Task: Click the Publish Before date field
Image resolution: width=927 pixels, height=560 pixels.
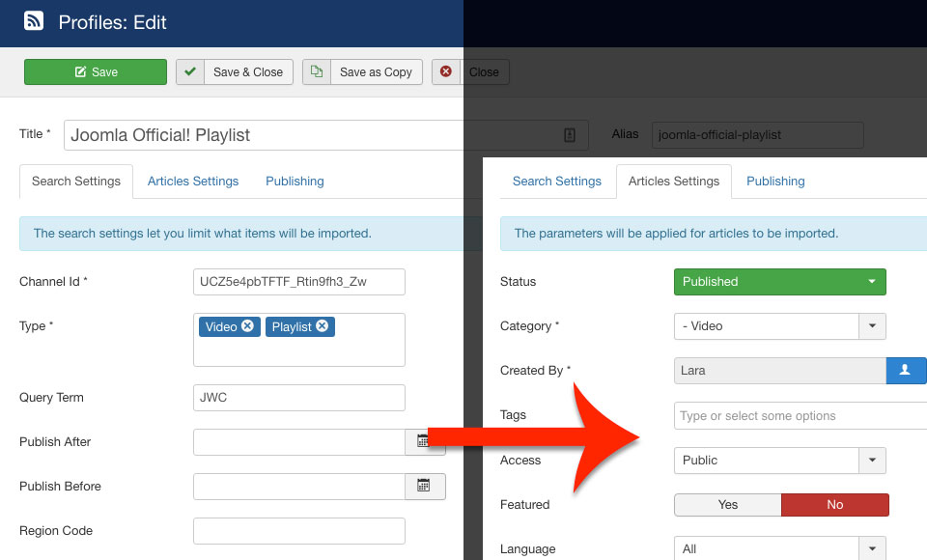Action: [299, 487]
